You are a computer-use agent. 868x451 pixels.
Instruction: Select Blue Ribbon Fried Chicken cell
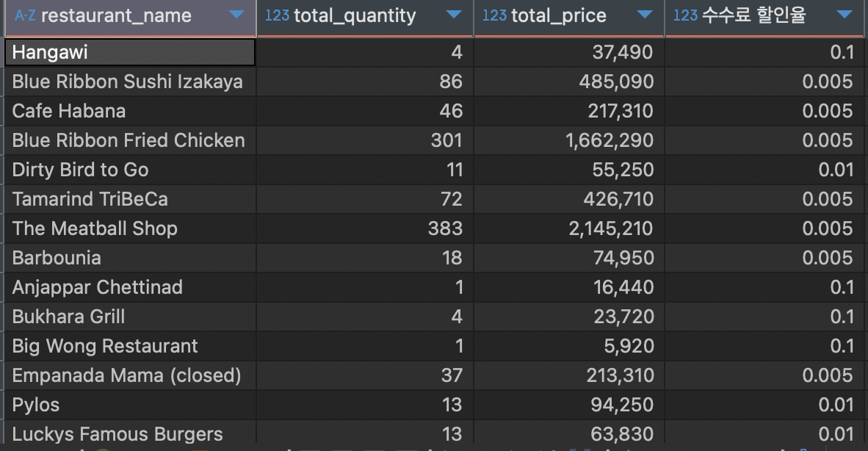[130, 140]
